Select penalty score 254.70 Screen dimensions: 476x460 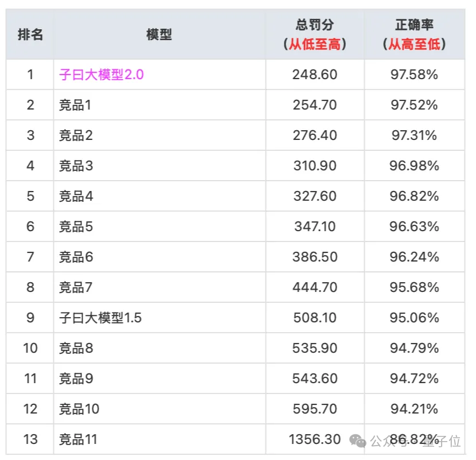(x=315, y=105)
